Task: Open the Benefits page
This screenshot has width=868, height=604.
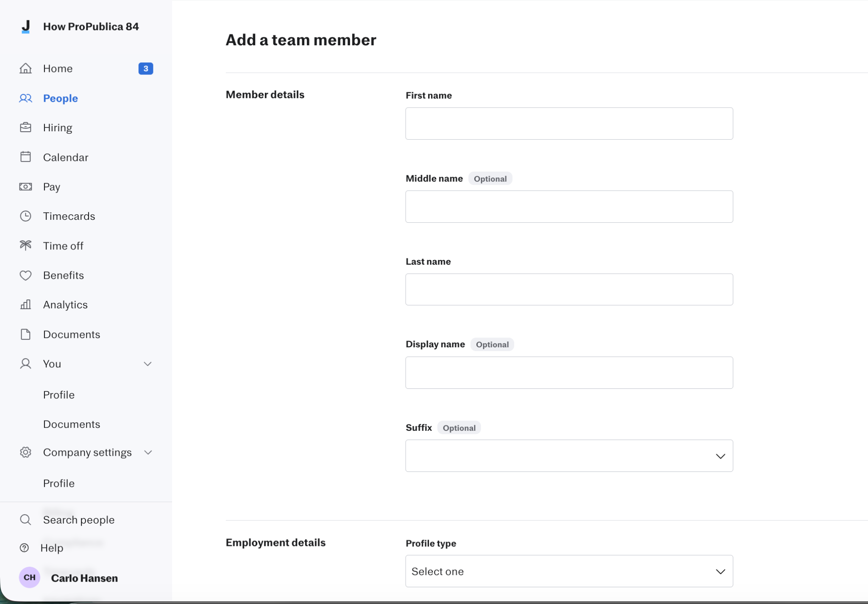Action: pos(64,275)
